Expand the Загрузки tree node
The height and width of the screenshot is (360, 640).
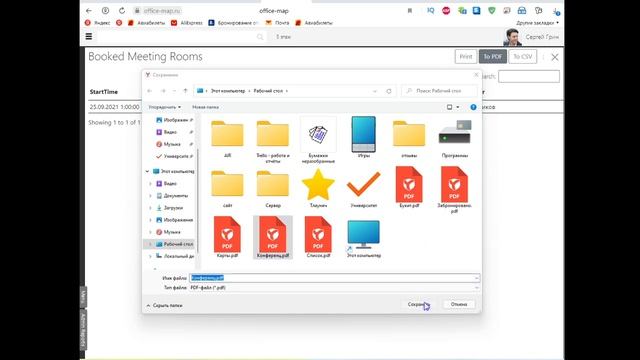150,208
